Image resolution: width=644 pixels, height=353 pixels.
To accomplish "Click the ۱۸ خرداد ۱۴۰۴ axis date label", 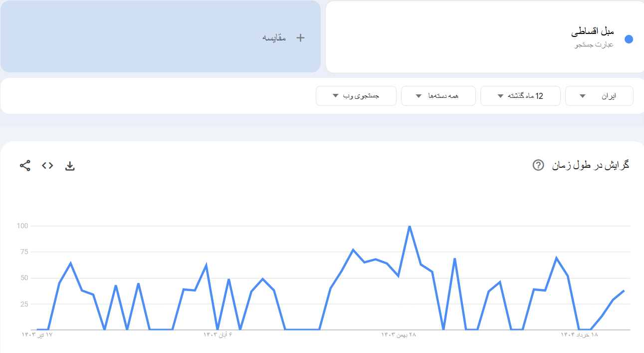I will click(x=579, y=335).
